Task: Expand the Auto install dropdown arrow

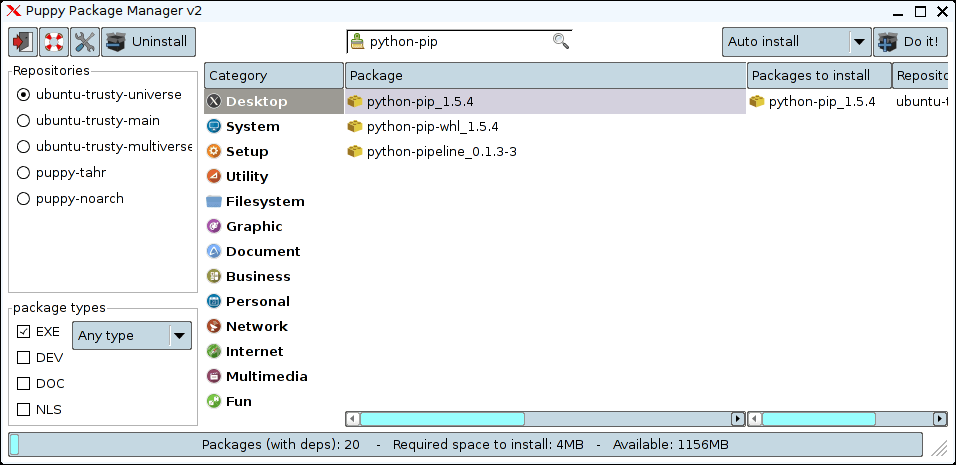Action: pos(859,42)
